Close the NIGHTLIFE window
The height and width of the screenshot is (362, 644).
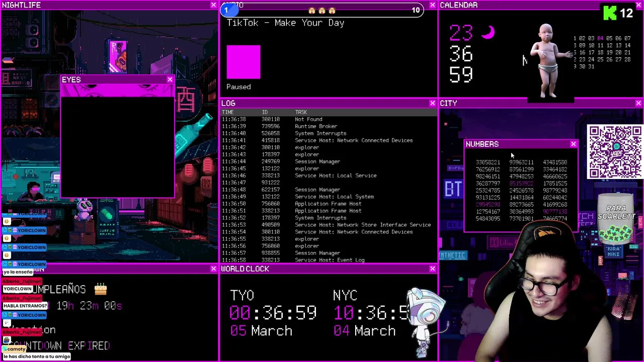pyautogui.click(x=213, y=5)
